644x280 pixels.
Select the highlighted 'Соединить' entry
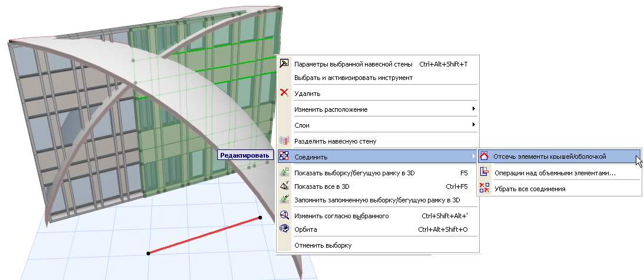coord(379,156)
